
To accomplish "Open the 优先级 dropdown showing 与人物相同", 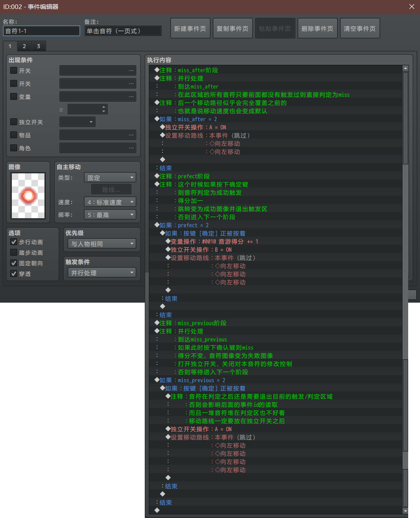I will click(102, 244).
